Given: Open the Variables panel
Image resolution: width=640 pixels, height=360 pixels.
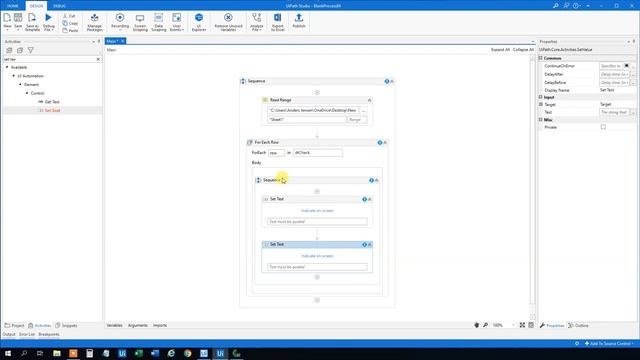Looking at the screenshot, I should [x=114, y=325].
